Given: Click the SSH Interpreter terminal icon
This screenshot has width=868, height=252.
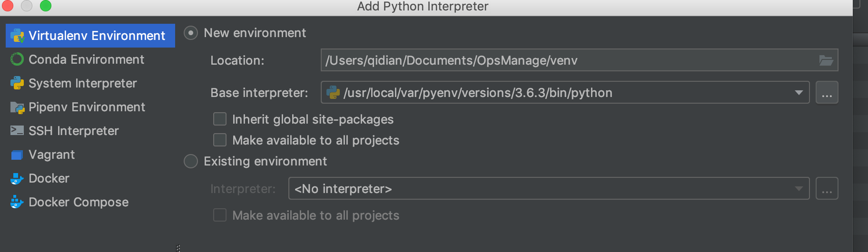Looking at the screenshot, I should click(x=17, y=131).
